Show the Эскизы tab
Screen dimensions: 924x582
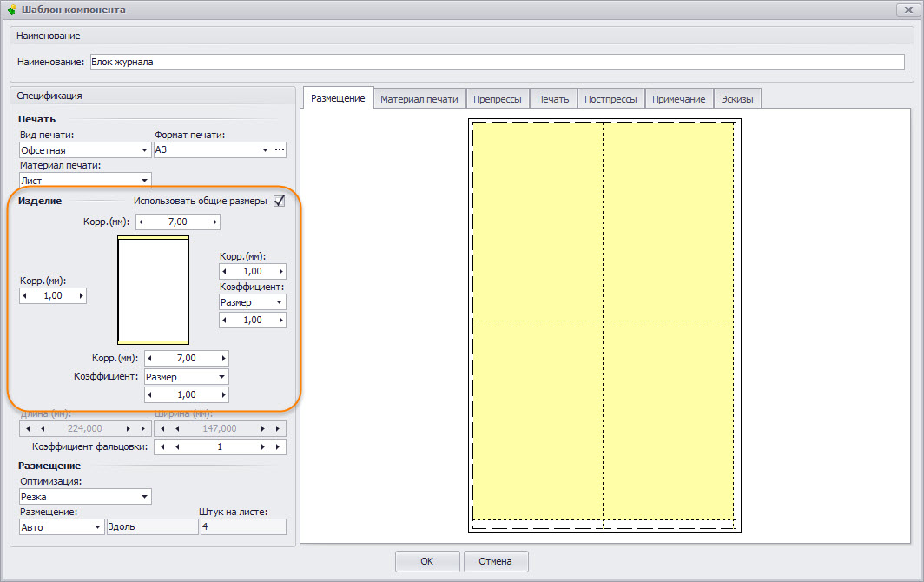click(x=737, y=99)
